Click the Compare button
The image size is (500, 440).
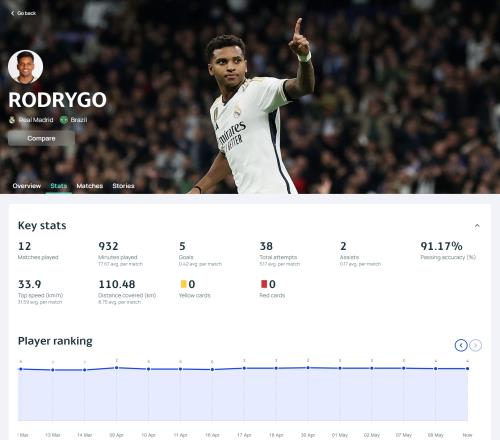click(41, 138)
